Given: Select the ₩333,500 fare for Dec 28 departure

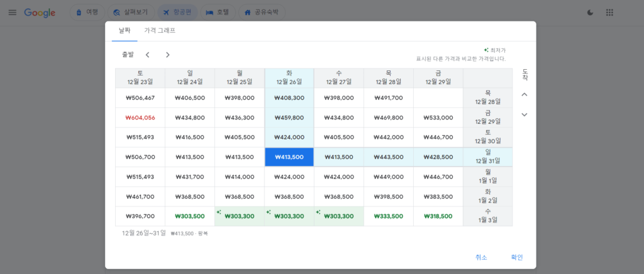Looking at the screenshot, I should [389, 216].
